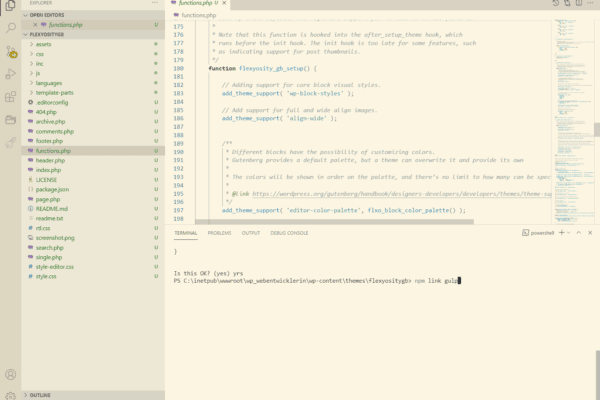Switch to the DEBUG CONSOLE tab
Image resolution: width=600 pixels, height=400 pixels.
tap(289, 233)
